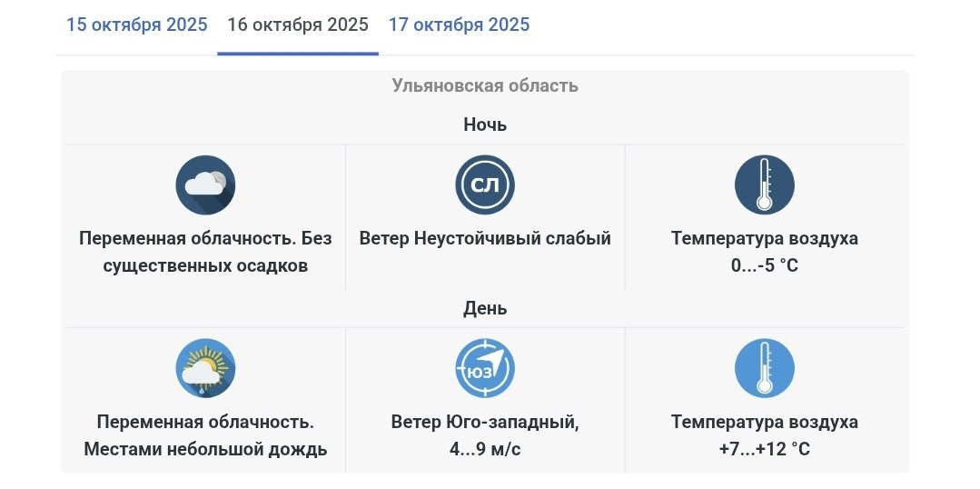Image resolution: width=980 pixels, height=489 pixels.
Task: Click the Ульяновская область heading
Action: coord(485,86)
